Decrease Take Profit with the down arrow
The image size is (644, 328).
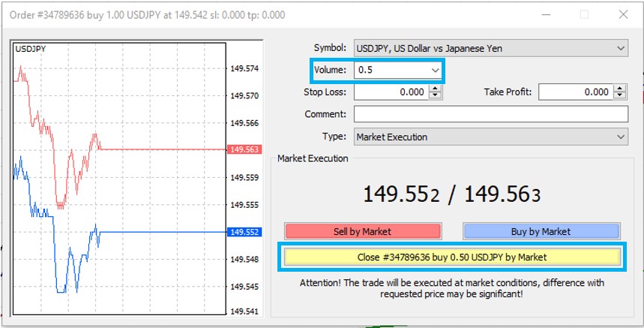pyautogui.click(x=620, y=96)
